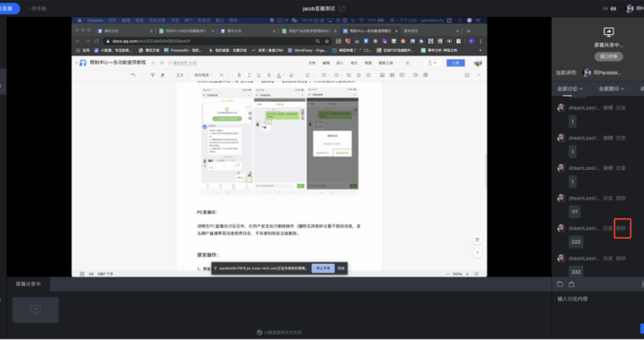Viewport: 644px width, 340px height.
Task: Click the zoom in plus beside 100%
Action: (x=467, y=274)
